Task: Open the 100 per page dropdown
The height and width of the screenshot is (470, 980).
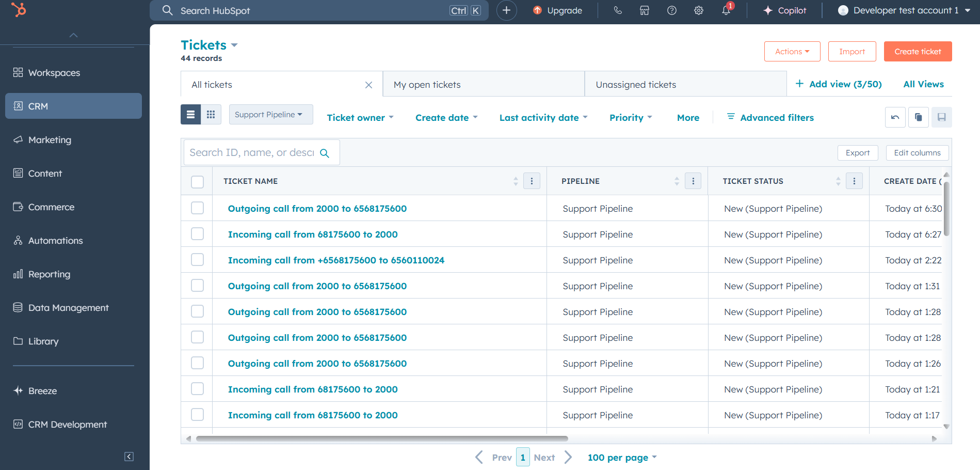Action: [x=622, y=458]
